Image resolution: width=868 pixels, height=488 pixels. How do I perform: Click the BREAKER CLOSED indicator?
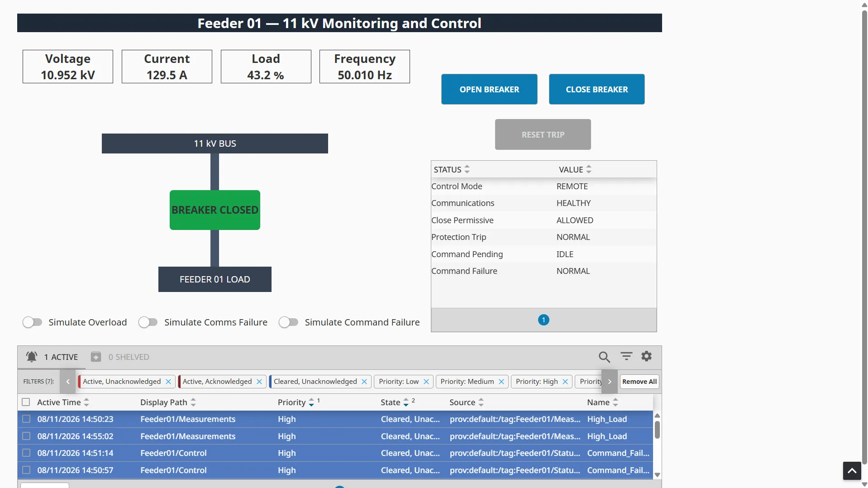tap(215, 210)
